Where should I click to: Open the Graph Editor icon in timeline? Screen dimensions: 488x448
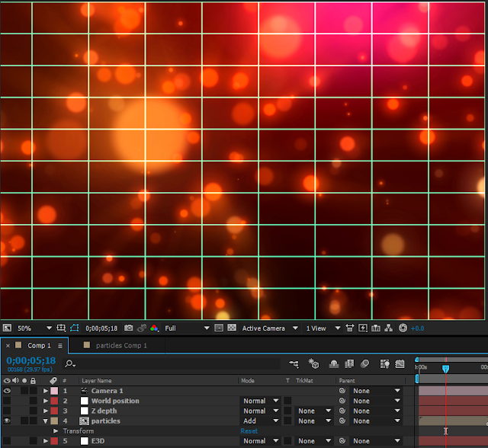pos(399,364)
